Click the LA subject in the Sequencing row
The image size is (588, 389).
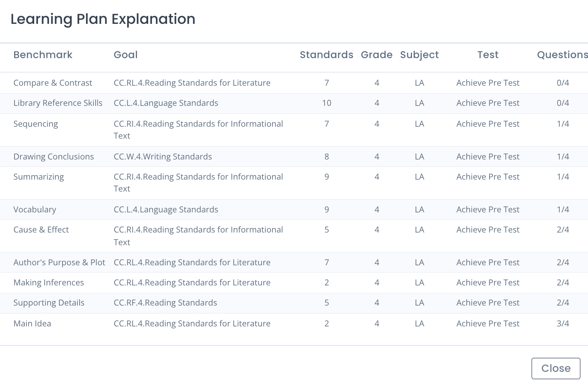point(419,124)
